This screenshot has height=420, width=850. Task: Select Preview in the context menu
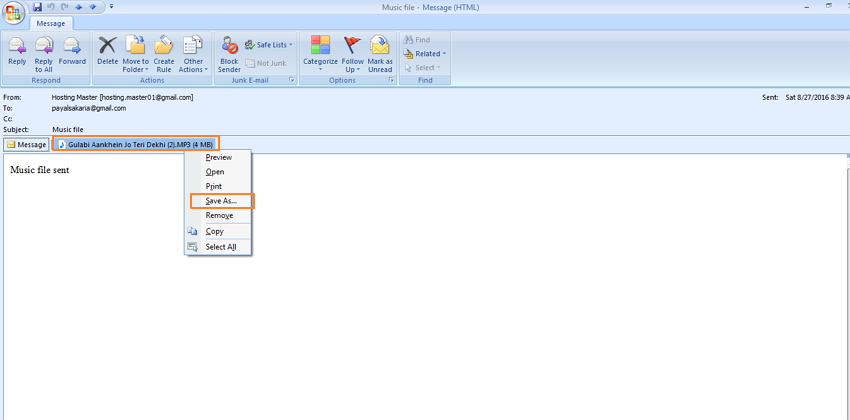pyautogui.click(x=218, y=157)
